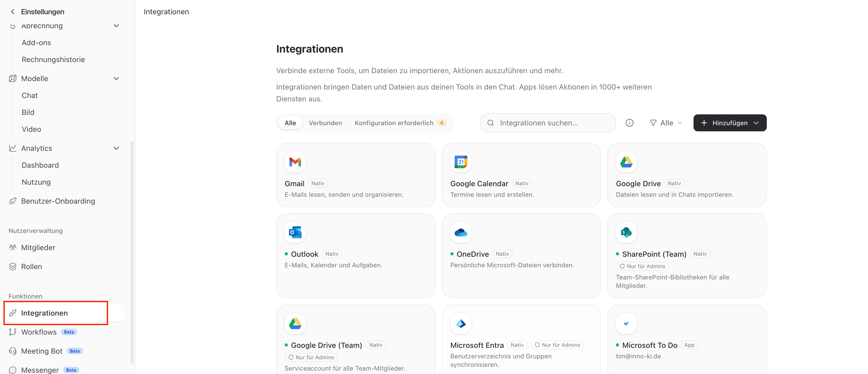Viewport: 868px width, 374px height.
Task: Open the Nutzung page
Action: click(36, 182)
